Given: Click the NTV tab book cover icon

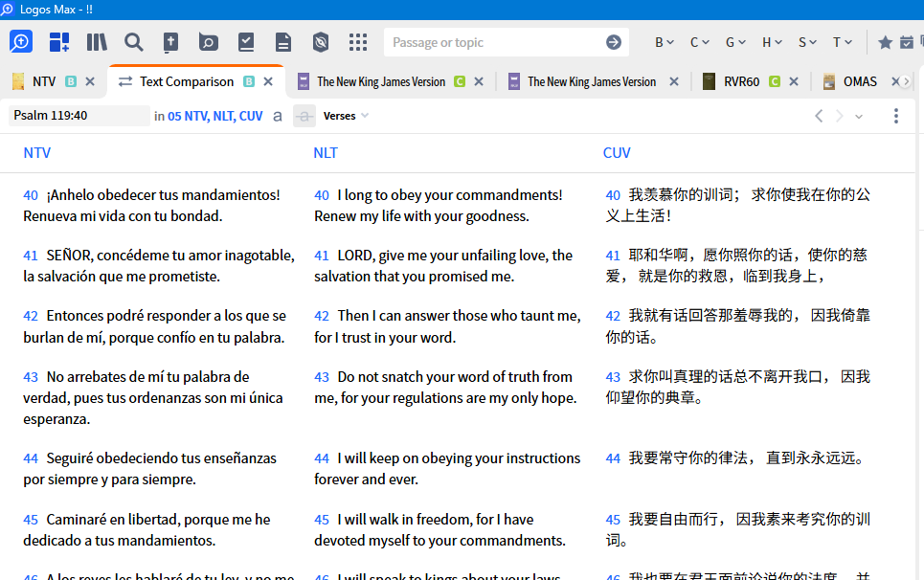Looking at the screenshot, I should coord(18,81).
